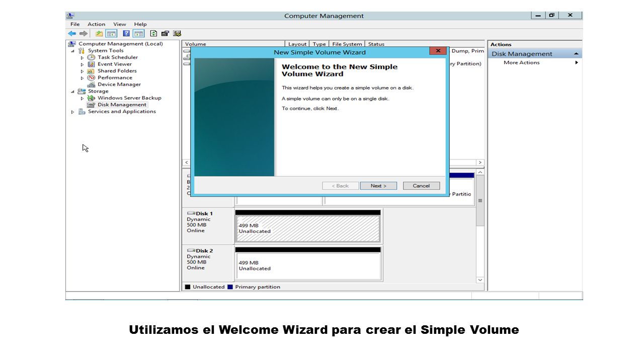Click the drive icon beside Disk 2
This screenshot has width=644, height=362.
(x=191, y=250)
